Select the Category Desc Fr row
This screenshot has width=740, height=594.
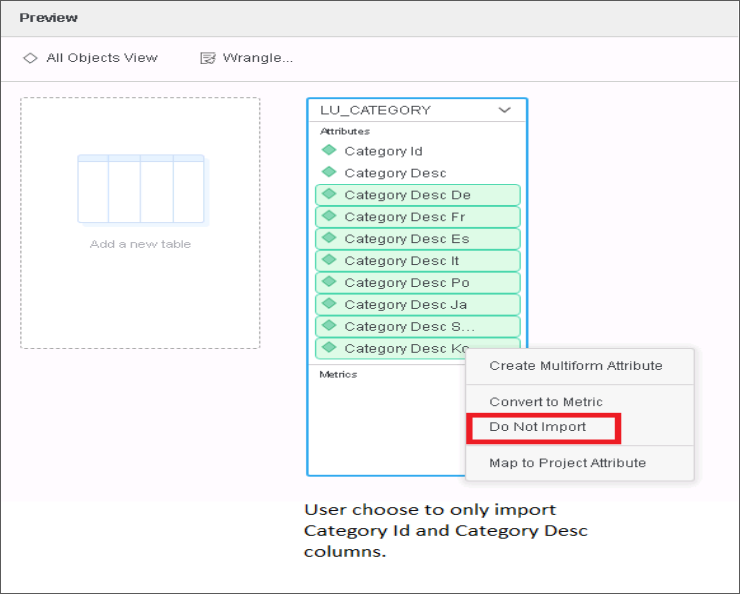pos(418,217)
